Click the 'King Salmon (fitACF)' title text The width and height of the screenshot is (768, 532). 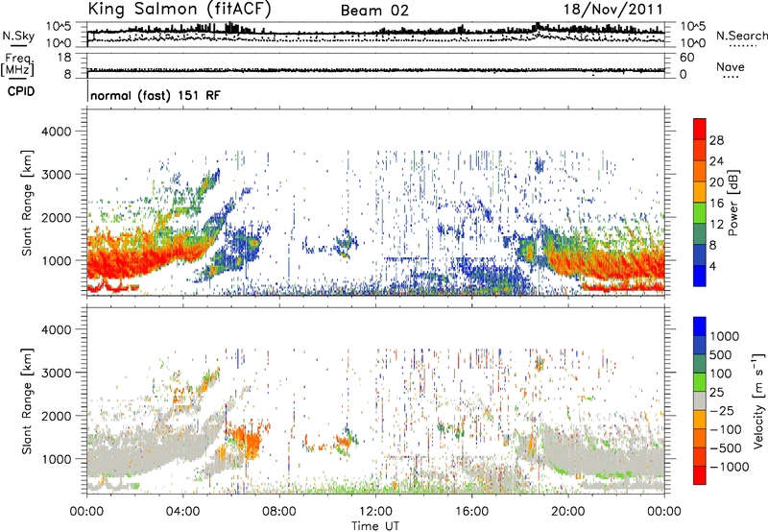179,10
